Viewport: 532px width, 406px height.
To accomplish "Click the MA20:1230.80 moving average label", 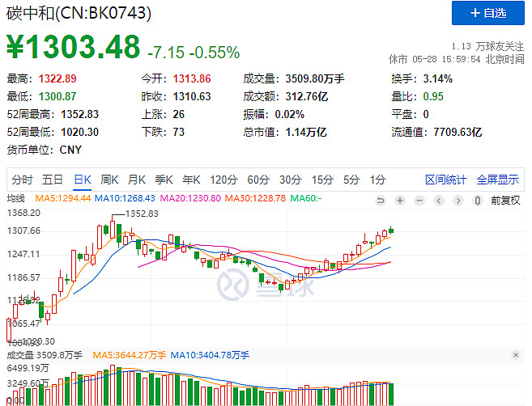I will 190,198.
